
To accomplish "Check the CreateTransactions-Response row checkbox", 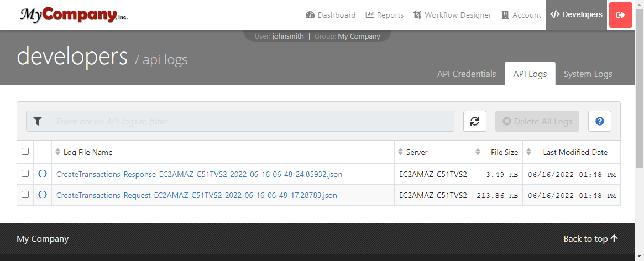I will click(x=25, y=174).
